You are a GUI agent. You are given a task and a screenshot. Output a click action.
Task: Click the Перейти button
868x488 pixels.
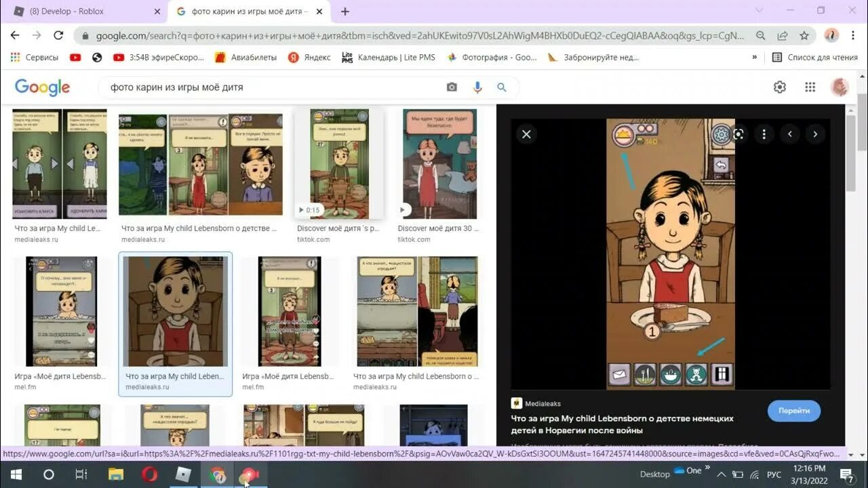pos(794,411)
